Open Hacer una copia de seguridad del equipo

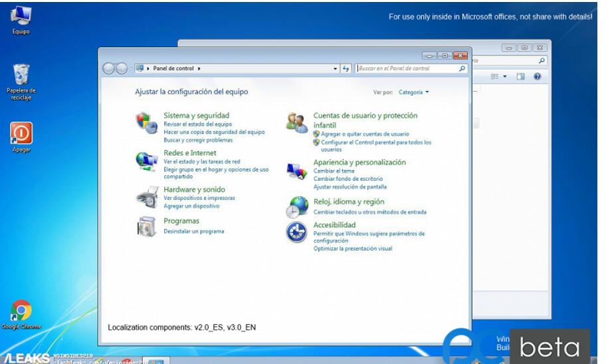(x=214, y=132)
